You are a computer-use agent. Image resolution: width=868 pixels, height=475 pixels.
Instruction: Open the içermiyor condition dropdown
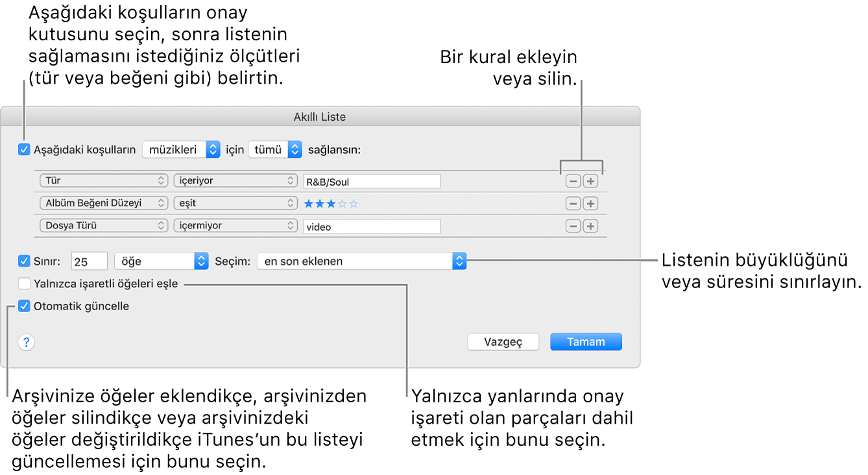235,226
